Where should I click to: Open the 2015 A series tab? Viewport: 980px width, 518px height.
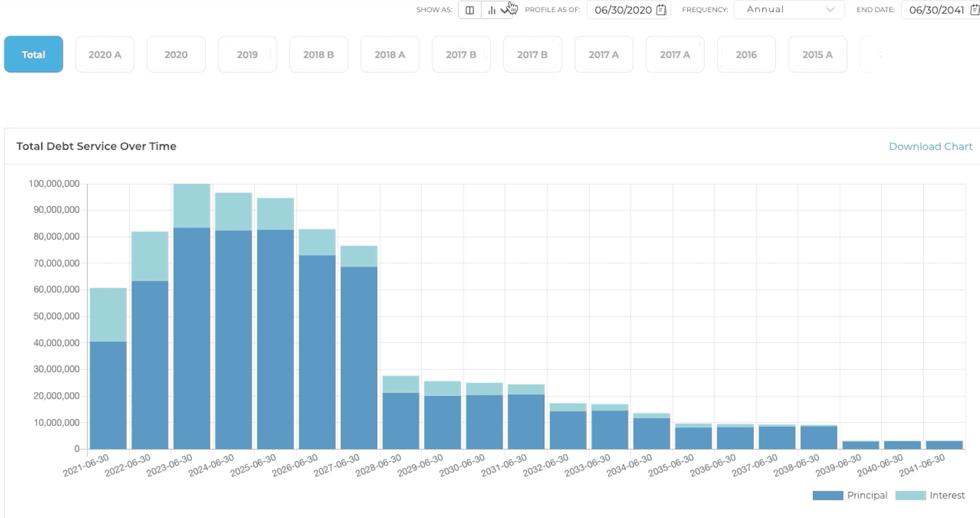coord(817,54)
